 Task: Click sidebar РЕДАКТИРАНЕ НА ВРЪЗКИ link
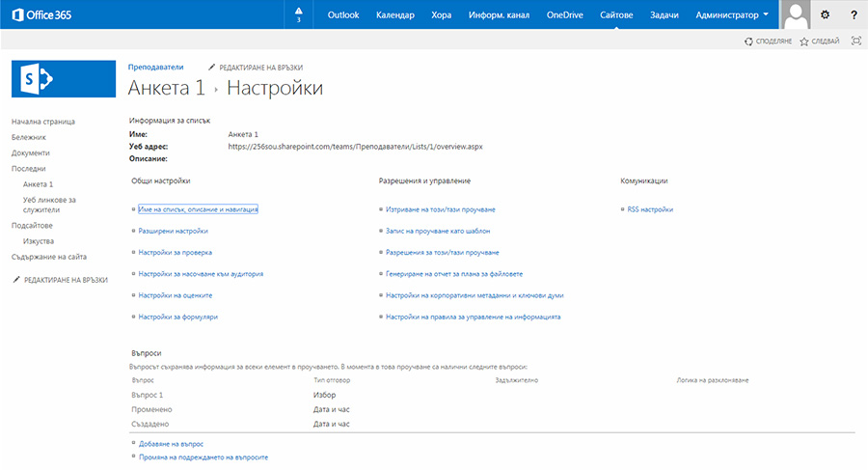pyautogui.click(x=66, y=280)
